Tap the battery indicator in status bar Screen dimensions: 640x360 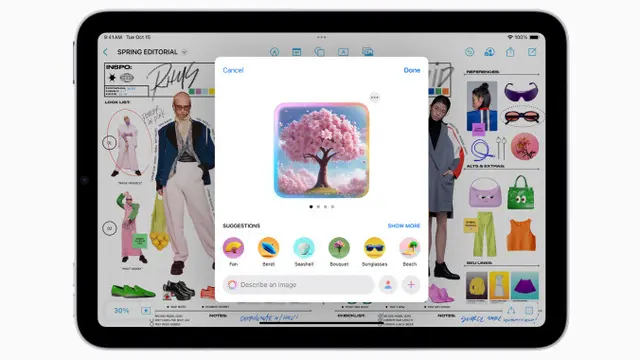point(534,37)
